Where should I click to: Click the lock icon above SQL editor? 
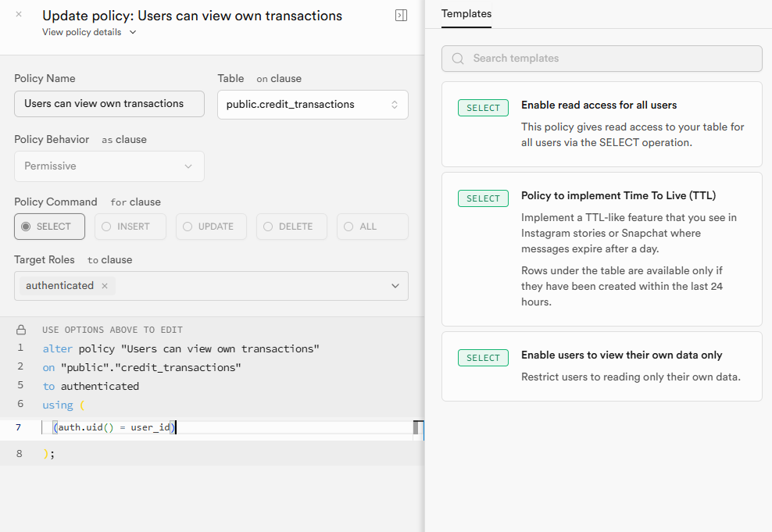(21, 330)
